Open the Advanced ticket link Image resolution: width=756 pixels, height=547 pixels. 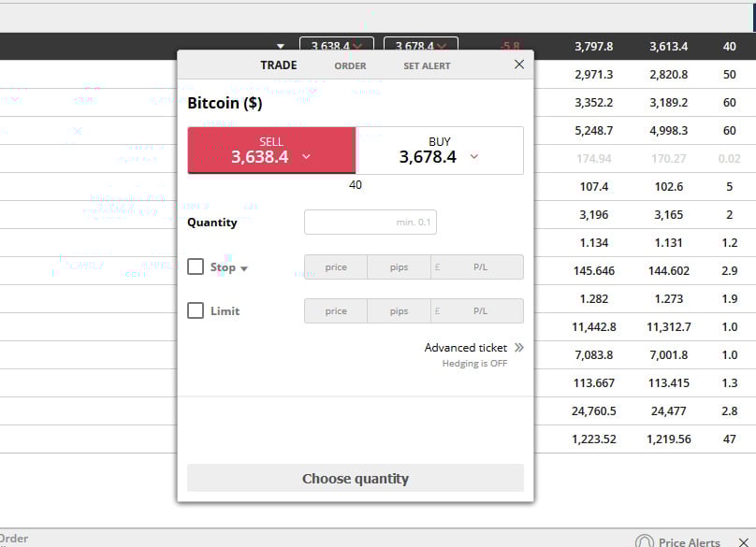[x=466, y=348]
